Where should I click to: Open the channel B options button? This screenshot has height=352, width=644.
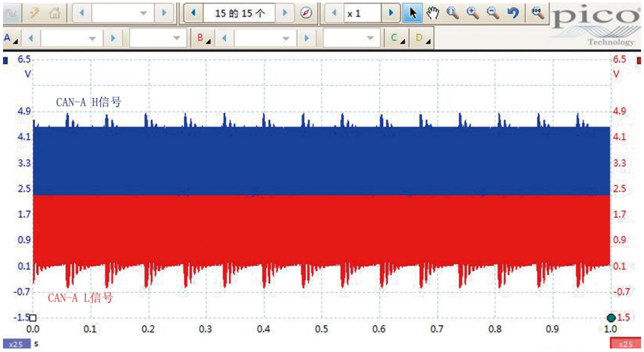203,38
